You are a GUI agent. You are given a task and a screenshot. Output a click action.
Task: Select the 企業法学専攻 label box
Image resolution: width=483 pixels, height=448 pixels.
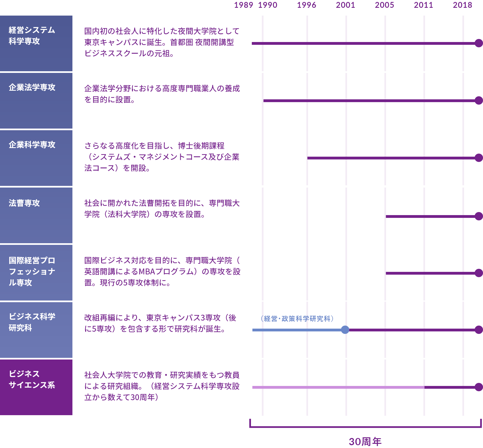(x=36, y=101)
